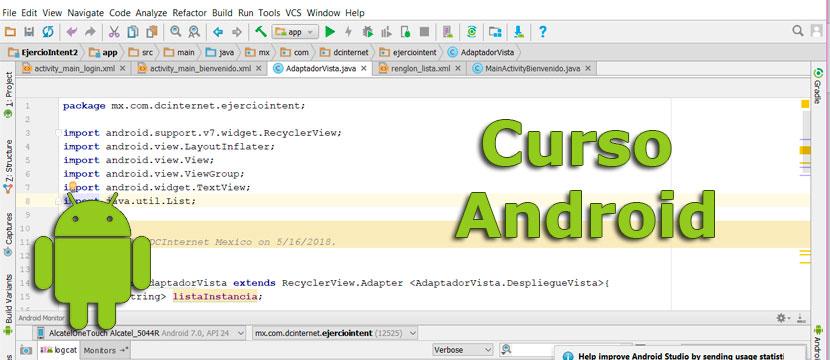The height and width of the screenshot is (360, 830).
Task: Open the Verbose log level dropdown
Action: tap(463, 349)
